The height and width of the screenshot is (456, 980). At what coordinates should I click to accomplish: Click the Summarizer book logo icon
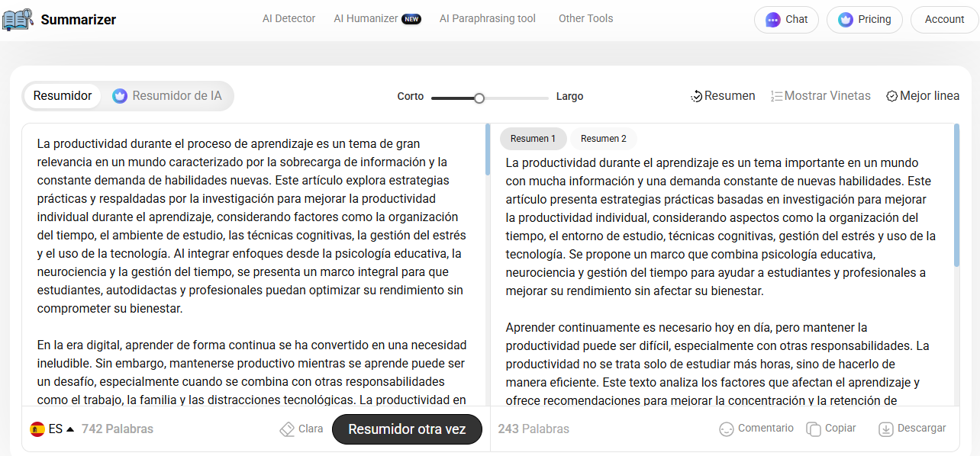tap(18, 19)
